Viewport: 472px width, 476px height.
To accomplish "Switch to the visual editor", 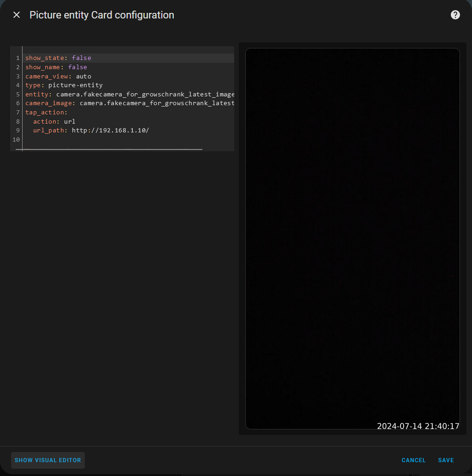I will point(48,460).
